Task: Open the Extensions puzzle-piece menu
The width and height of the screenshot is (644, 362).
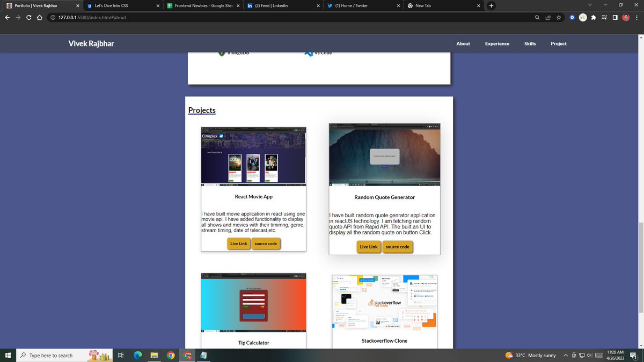Action: (594, 17)
